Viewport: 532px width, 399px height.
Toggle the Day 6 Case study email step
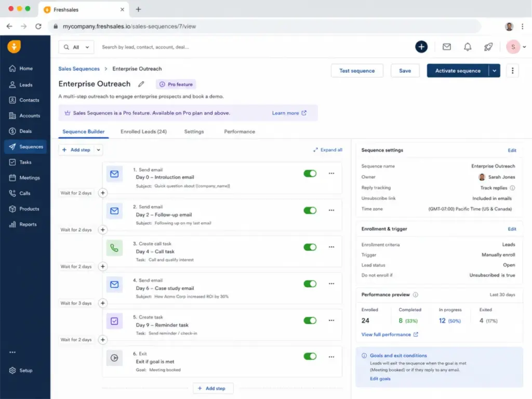pos(310,284)
